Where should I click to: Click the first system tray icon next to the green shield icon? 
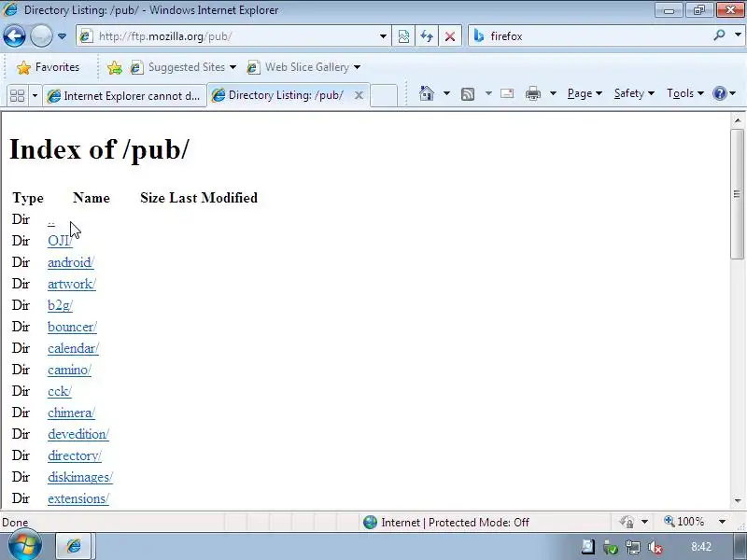588,547
